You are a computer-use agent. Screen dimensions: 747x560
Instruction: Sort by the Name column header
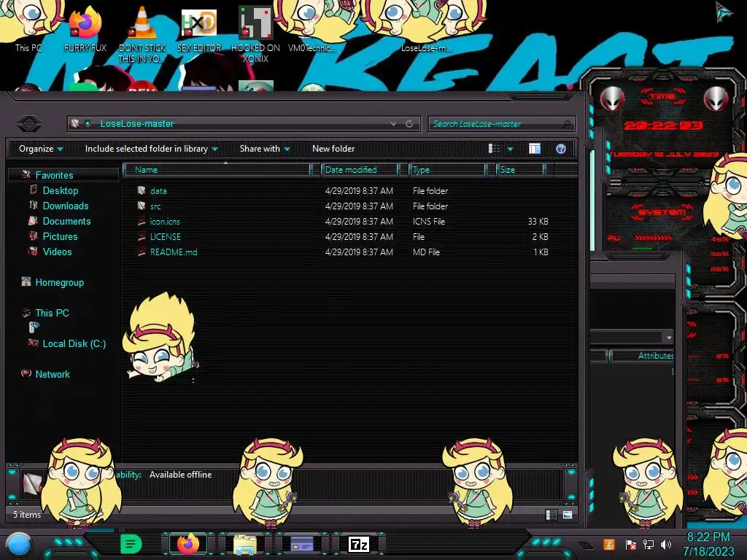[x=217, y=169]
